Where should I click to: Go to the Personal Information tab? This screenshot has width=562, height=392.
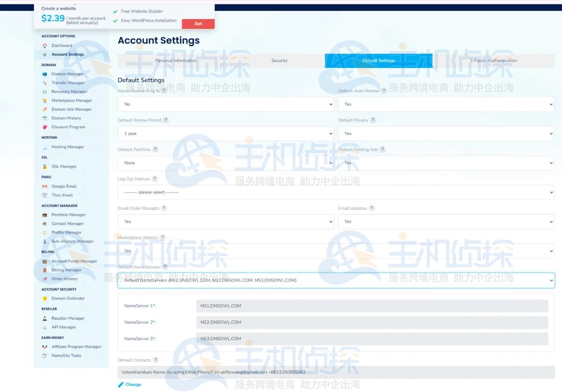click(176, 61)
